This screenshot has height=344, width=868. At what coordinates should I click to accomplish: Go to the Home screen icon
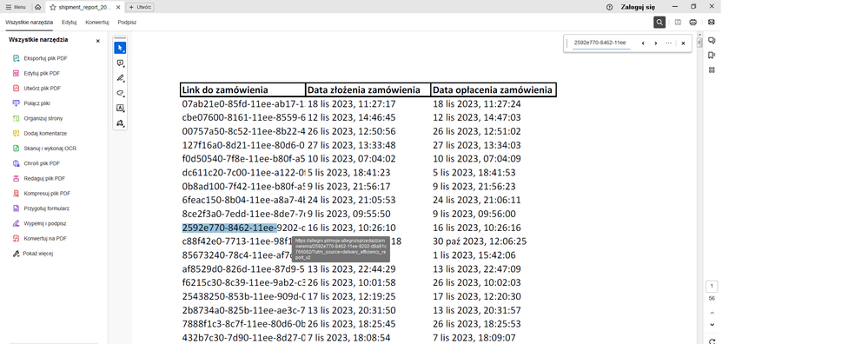(x=37, y=7)
